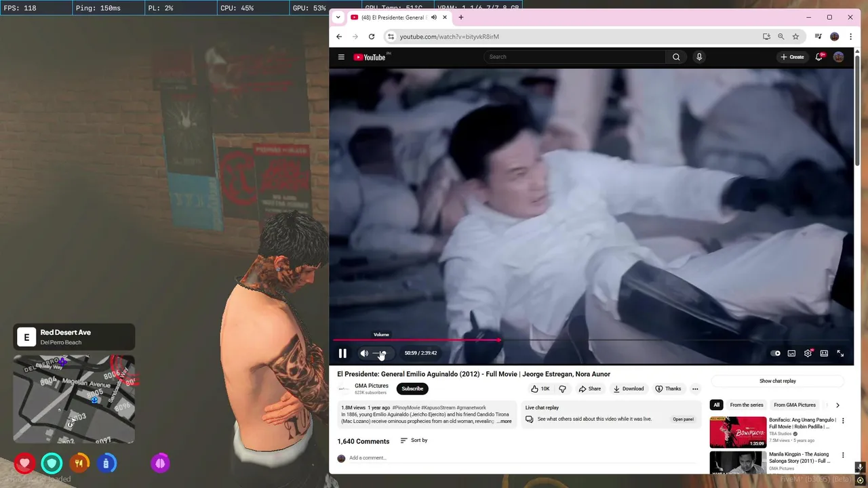Click the #PinoyMovie hashtag

pos(406,408)
